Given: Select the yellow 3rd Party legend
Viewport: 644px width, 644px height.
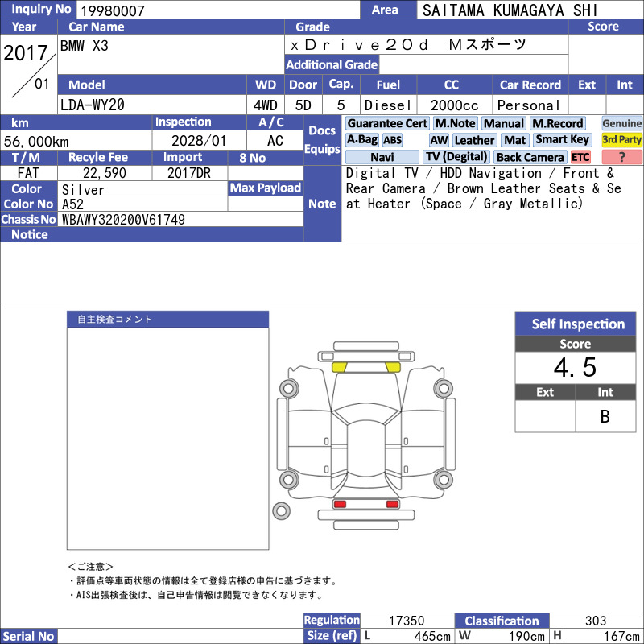Looking at the screenshot, I should (621, 140).
